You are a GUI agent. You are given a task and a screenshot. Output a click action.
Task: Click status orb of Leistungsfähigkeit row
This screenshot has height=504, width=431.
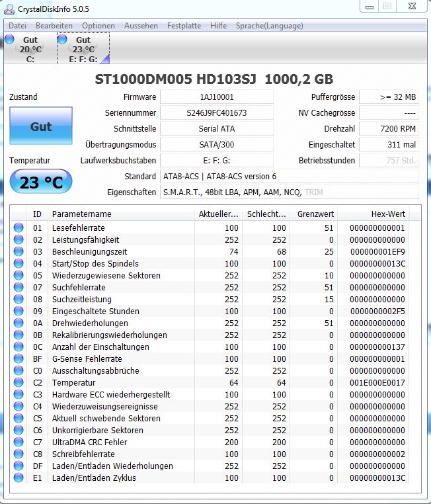point(19,239)
